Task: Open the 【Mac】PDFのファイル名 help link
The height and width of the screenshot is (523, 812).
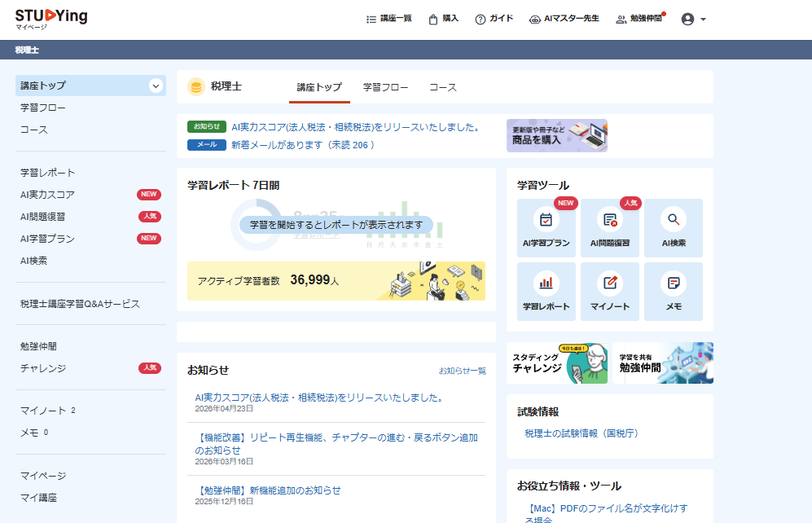Action: pyautogui.click(x=606, y=514)
